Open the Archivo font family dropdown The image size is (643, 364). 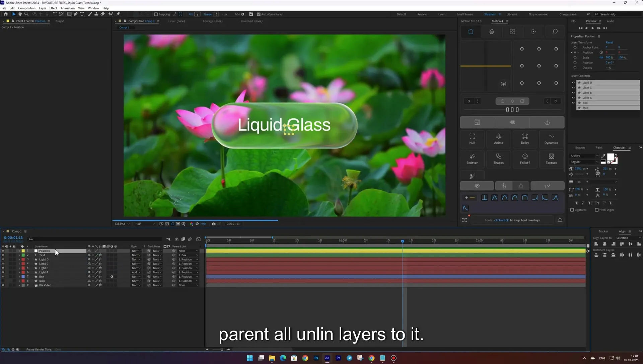pyautogui.click(x=584, y=156)
